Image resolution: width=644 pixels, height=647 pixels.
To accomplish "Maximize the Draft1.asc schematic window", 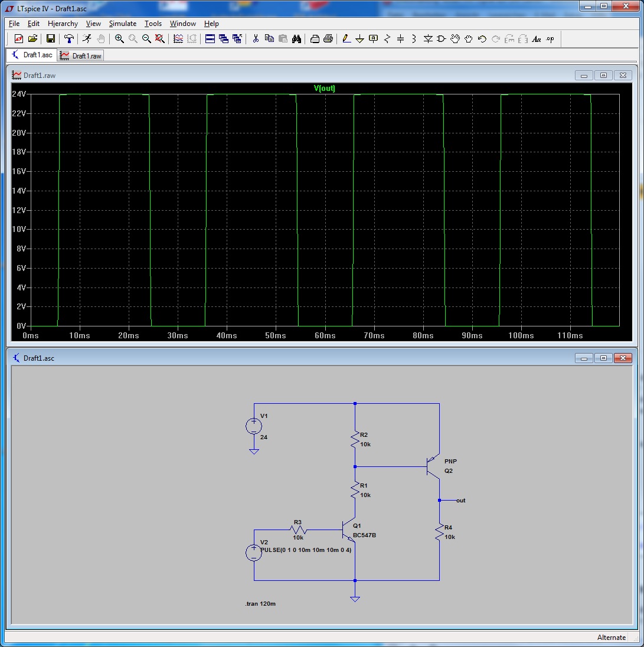I will (x=604, y=358).
